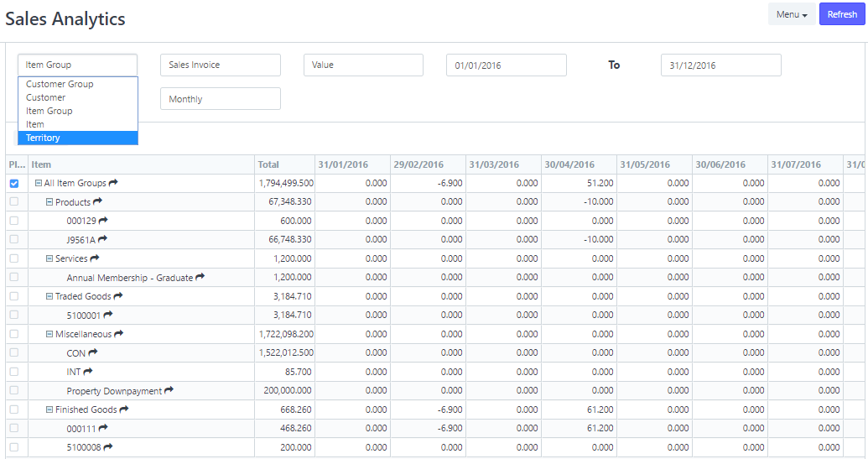Click the 30/04/2016 column header

click(x=579, y=164)
